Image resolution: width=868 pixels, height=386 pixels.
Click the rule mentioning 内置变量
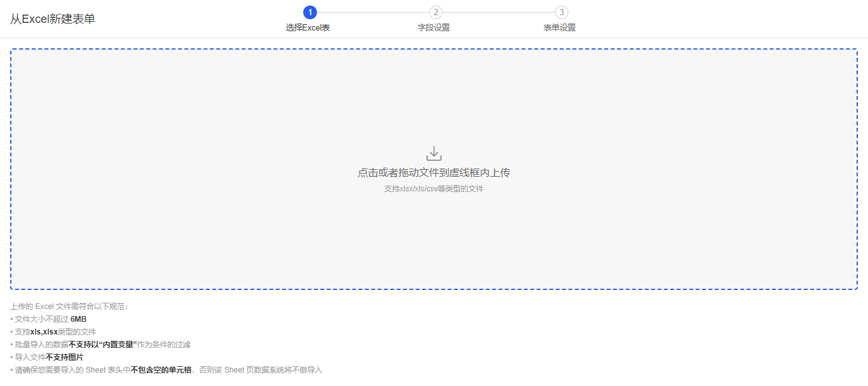pos(100,345)
